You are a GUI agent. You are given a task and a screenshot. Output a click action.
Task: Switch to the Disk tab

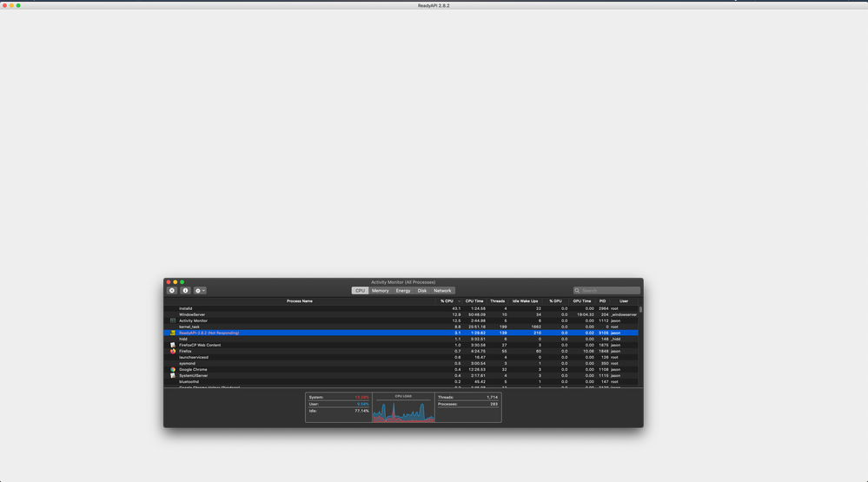pyautogui.click(x=421, y=291)
